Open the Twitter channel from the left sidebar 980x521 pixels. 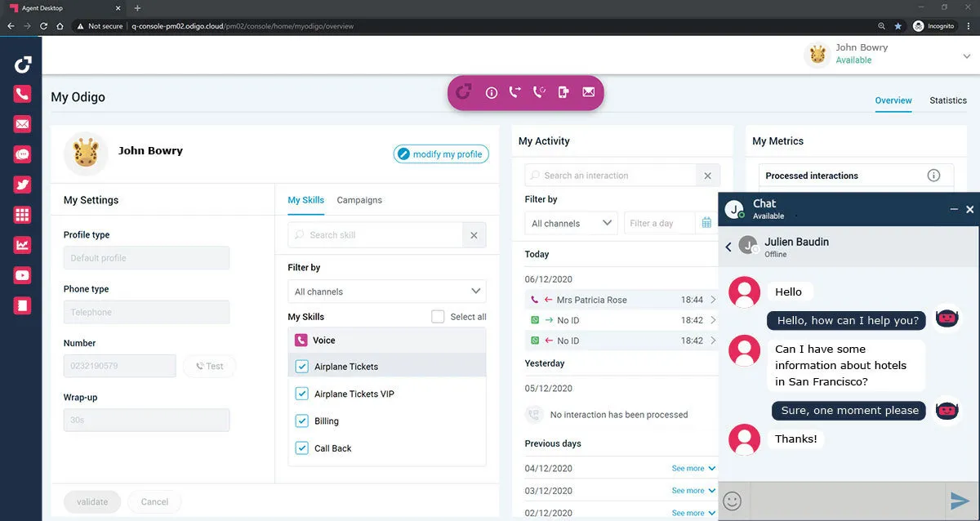pos(22,184)
